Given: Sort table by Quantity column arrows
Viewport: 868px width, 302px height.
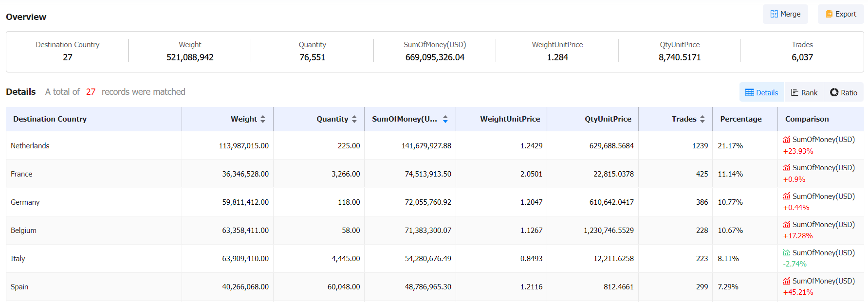Looking at the screenshot, I should pos(354,119).
